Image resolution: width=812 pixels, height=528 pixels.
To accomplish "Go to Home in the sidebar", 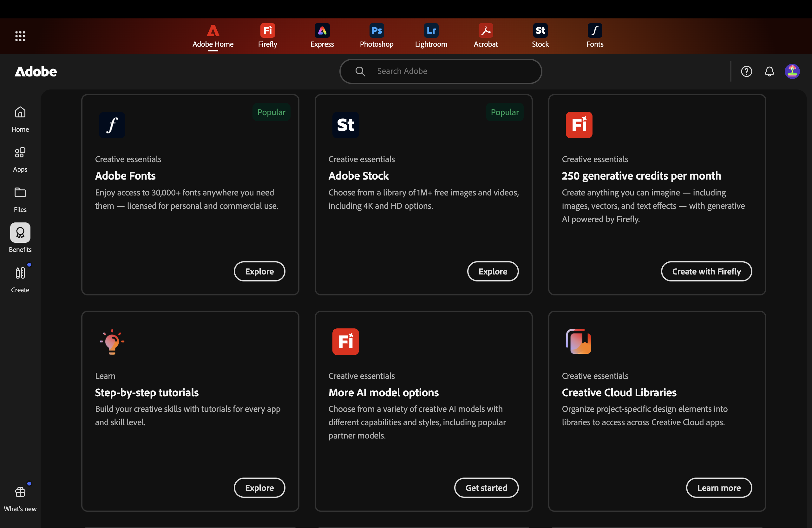I will point(20,119).
